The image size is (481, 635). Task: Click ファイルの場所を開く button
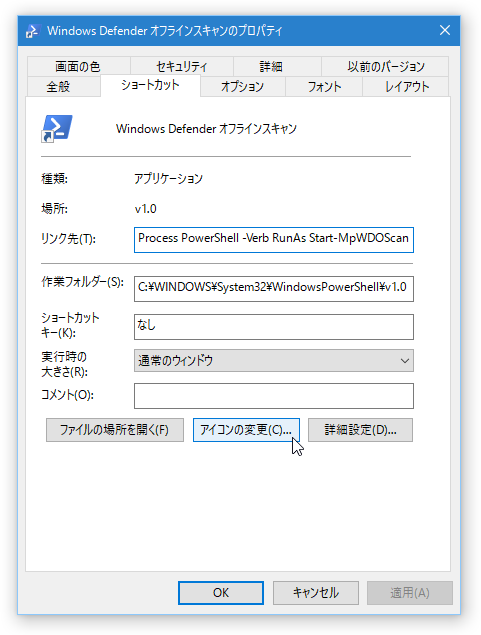115,430
